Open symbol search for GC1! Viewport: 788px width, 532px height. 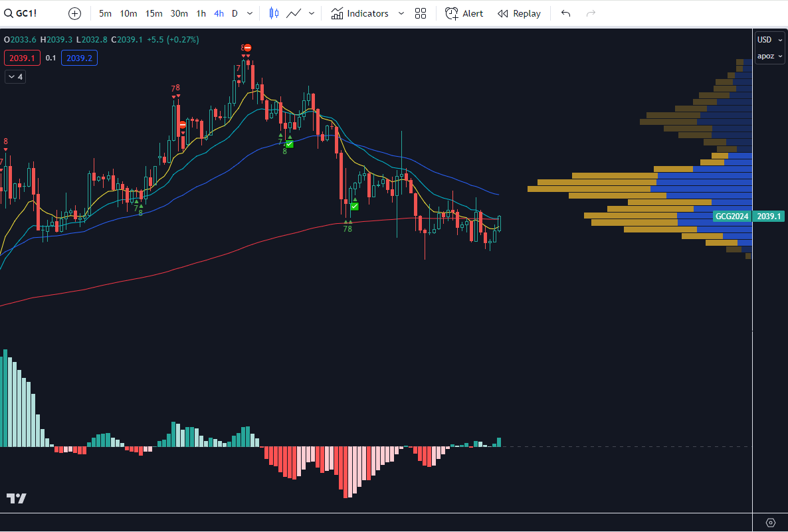21,13
